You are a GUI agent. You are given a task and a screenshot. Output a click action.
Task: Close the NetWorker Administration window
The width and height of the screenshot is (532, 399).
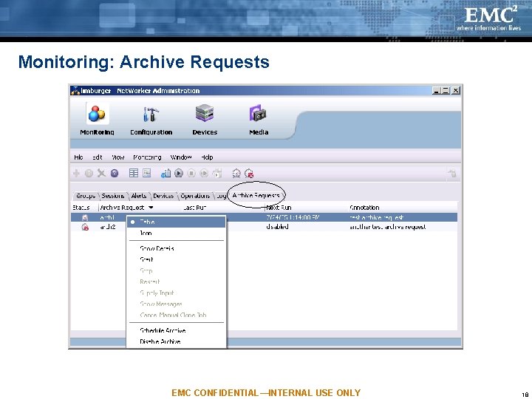click(x=456, y=91)
